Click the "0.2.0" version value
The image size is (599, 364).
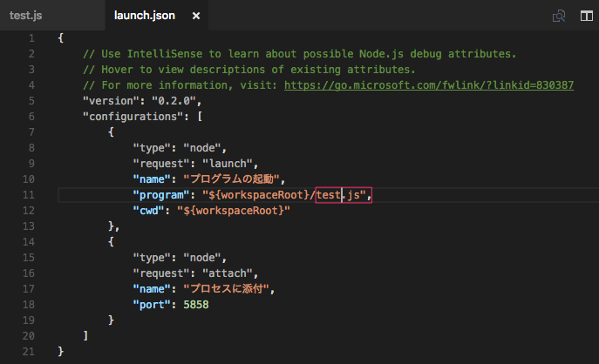point(174,101)
